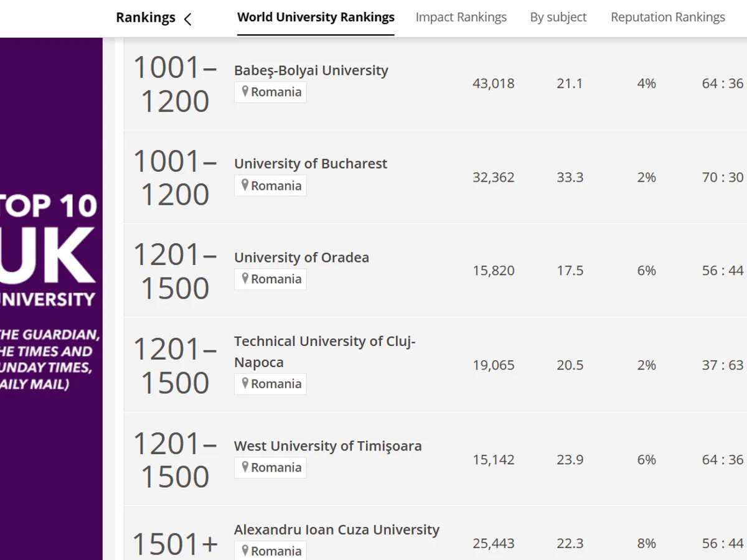The height and width of the screenshot is (560, 747).
Task: Open University of Bucharest link
Action: point(310,164)
